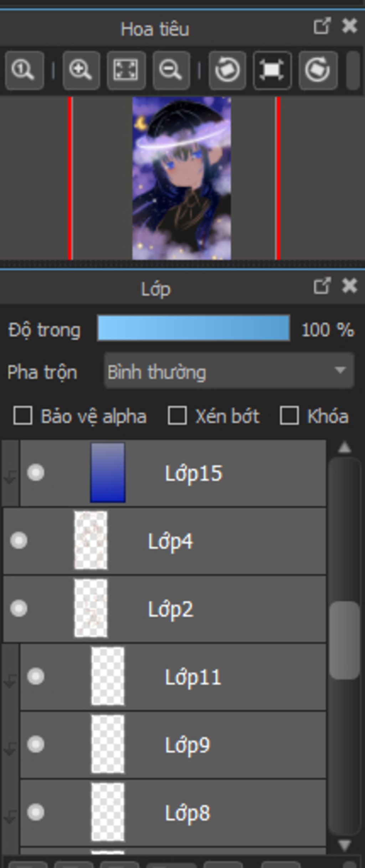Open the Pha trộn blend mode dropdown
The image size is (365, 868).
click(x=229, y=371)
